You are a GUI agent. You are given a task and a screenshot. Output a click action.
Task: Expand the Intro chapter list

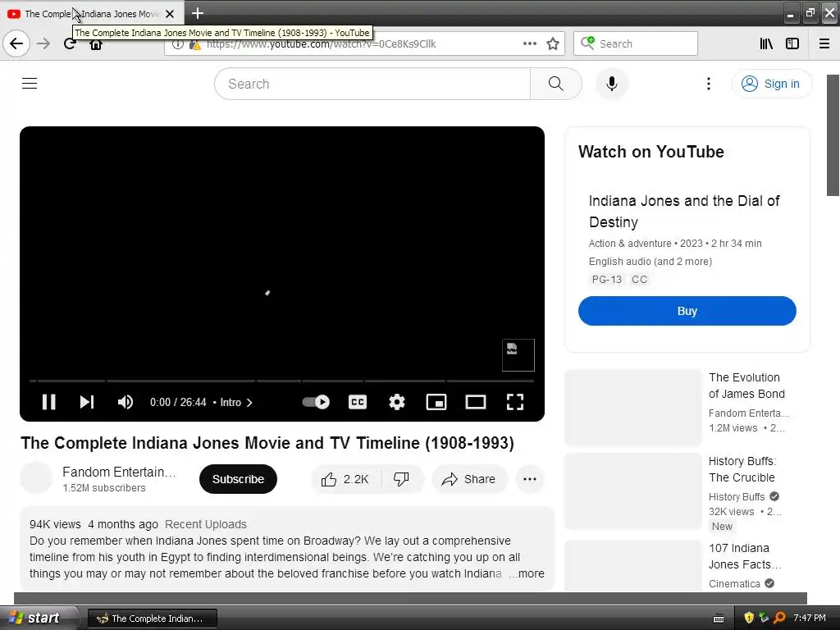pos(236,402)
